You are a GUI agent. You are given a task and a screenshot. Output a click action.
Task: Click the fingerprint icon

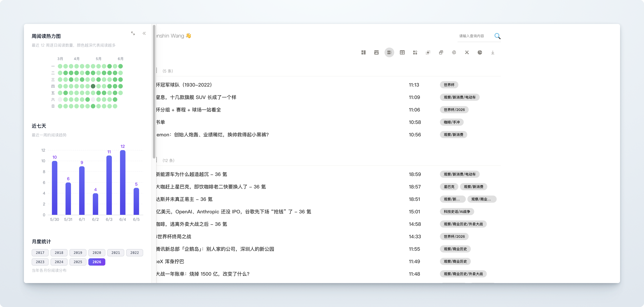coord(454,53)
